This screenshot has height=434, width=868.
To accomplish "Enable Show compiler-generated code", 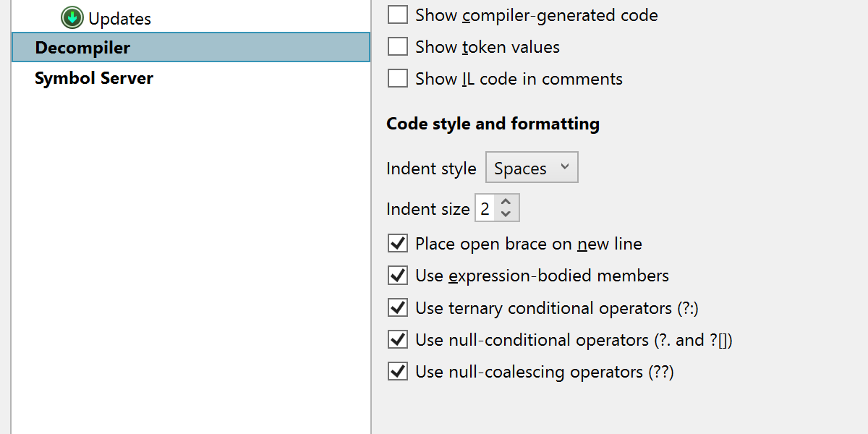I will point(398,14).
